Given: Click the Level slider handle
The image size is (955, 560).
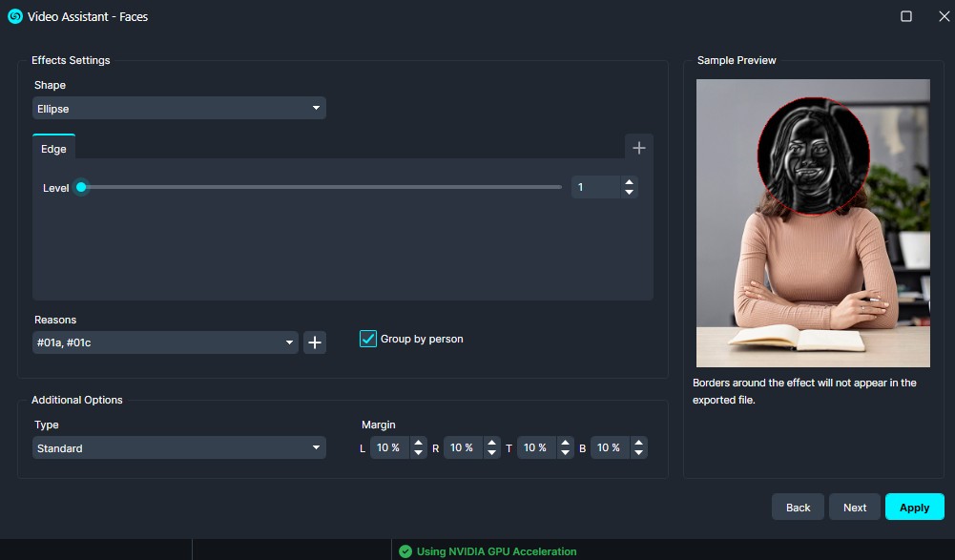Looking at the screenshot, I should (81, 187).
